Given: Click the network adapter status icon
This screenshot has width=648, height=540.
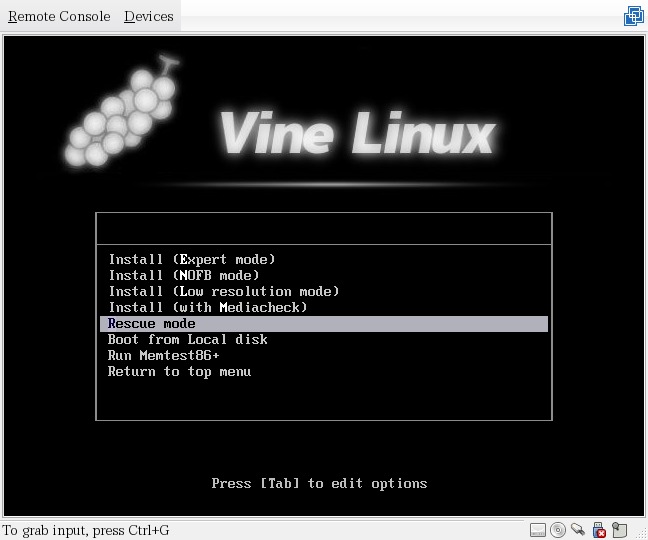Looking at the screenshot, I should (578, 529).
